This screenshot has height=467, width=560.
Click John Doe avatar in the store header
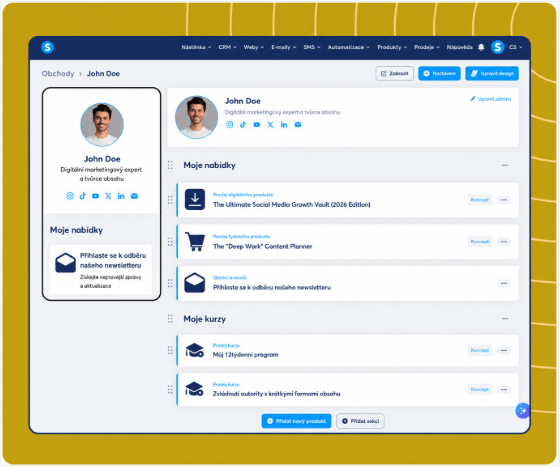point(196,117)
